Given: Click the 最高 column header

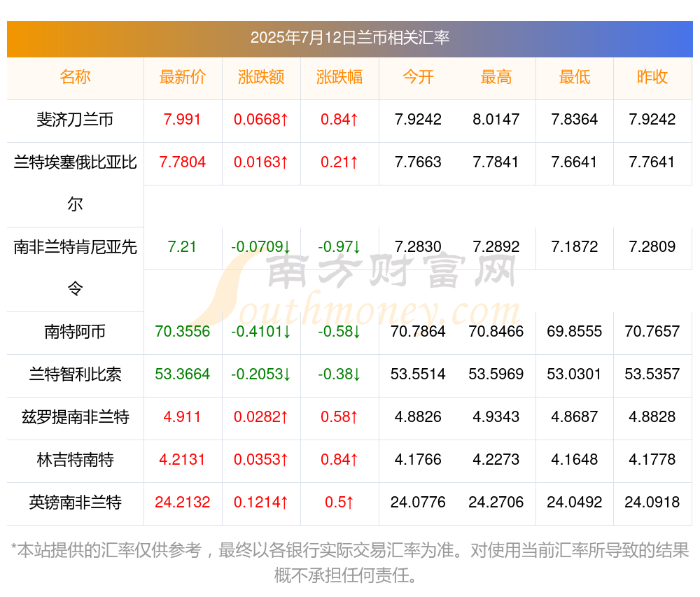Looking at the screenshot, I should [496, 77].
